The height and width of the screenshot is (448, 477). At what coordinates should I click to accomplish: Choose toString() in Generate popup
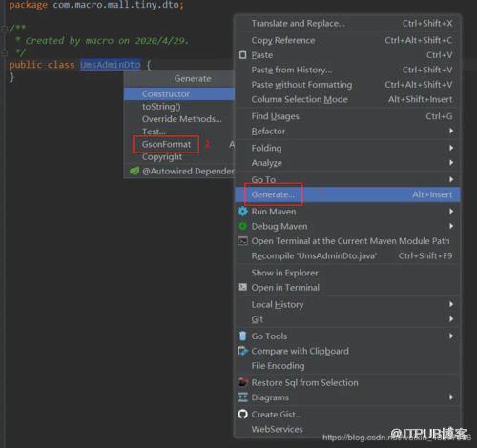coord(179,107)
